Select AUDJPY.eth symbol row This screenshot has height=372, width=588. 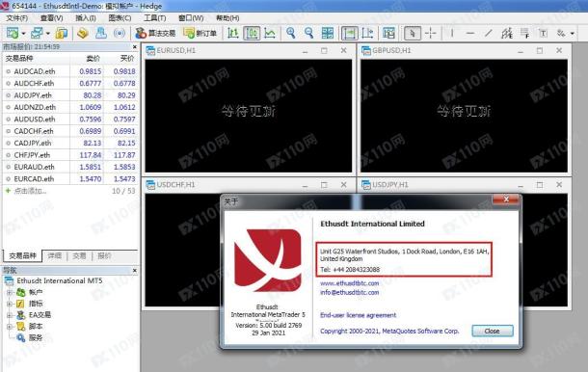point(70,95)
